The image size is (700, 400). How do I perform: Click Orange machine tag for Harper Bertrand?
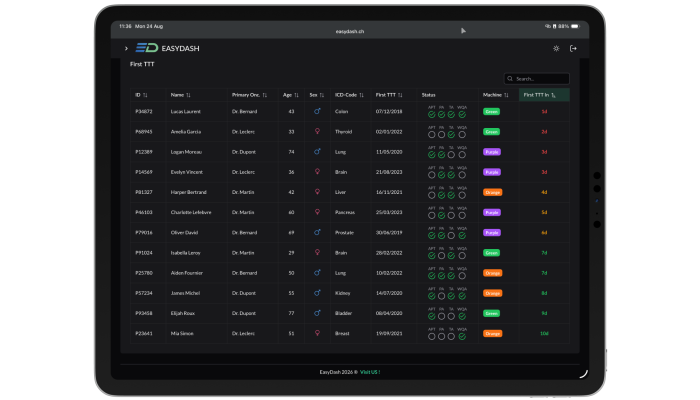(x=492, y=192)
